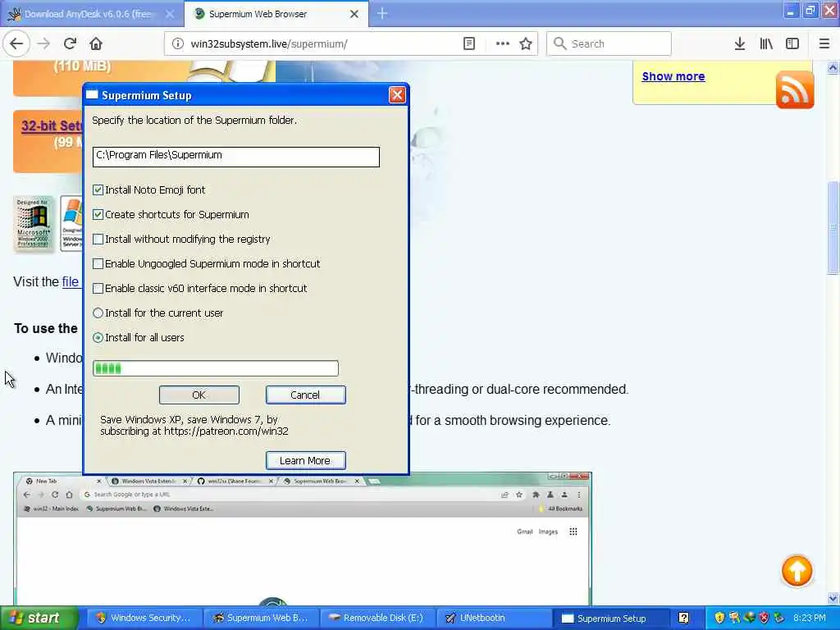Image resolution: width=840 pixels, height=630 pixels.
Task: Click the browser Search box
Action: point(609,43)
